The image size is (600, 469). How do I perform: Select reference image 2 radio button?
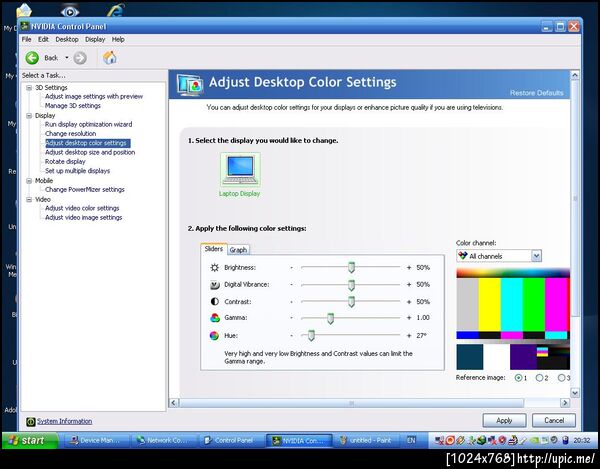point(540,378)
